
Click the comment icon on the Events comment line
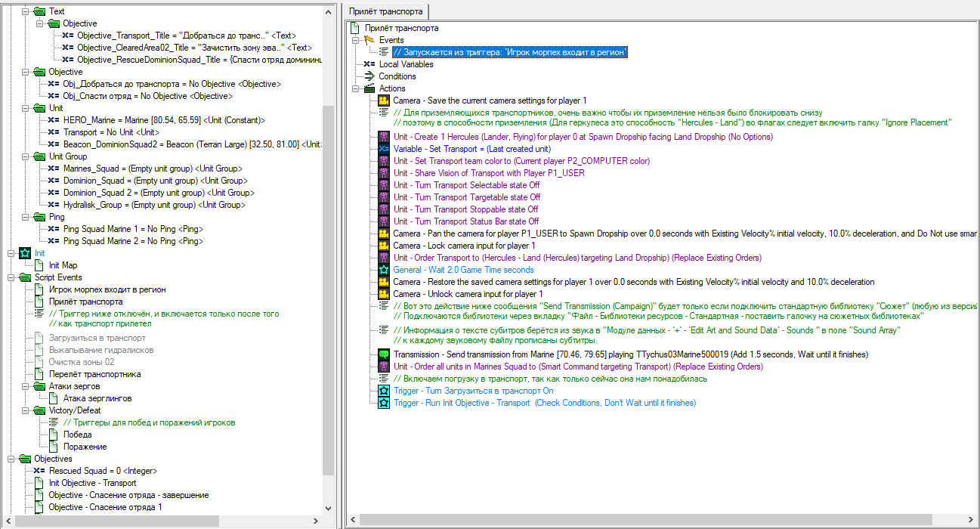[383, 52]
